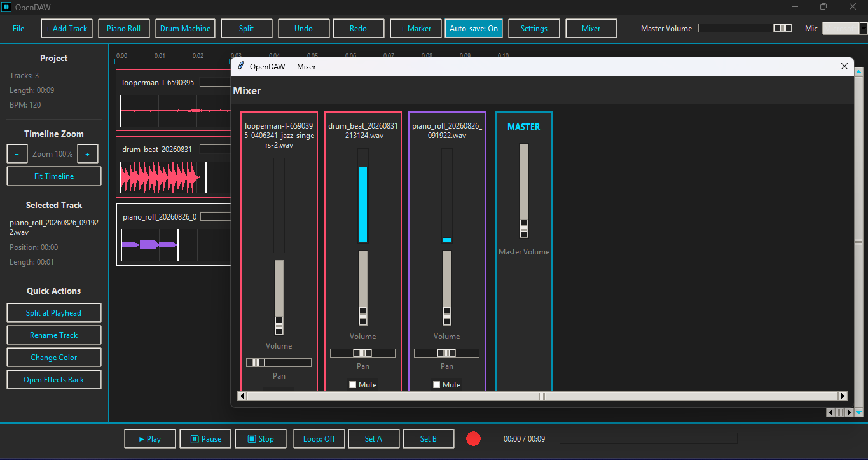Click the Mixer horizontal scrollbar right arrow
The image size is (868, 460).
843,396
